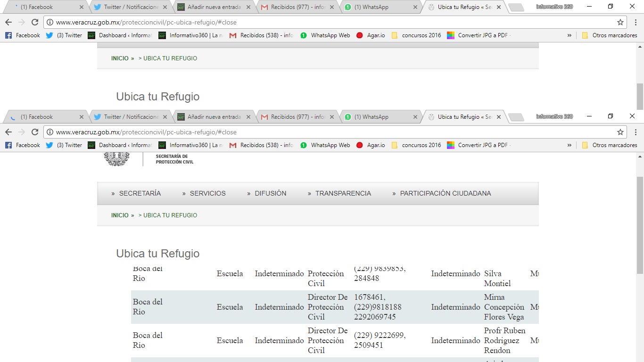Viewport: 644px width, 362px height.
Task: Open Chrome menu in the lower browser toolbar
Action: 635,132
